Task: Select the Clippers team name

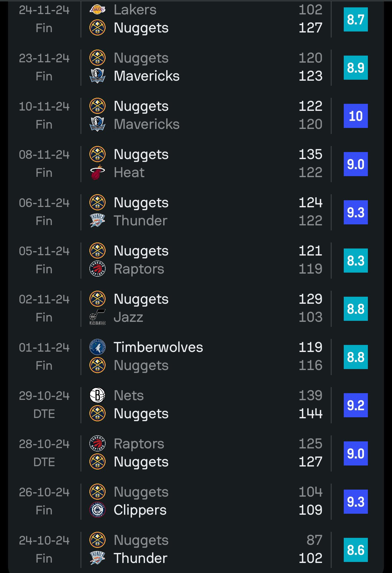Action: tap(140, 510)
